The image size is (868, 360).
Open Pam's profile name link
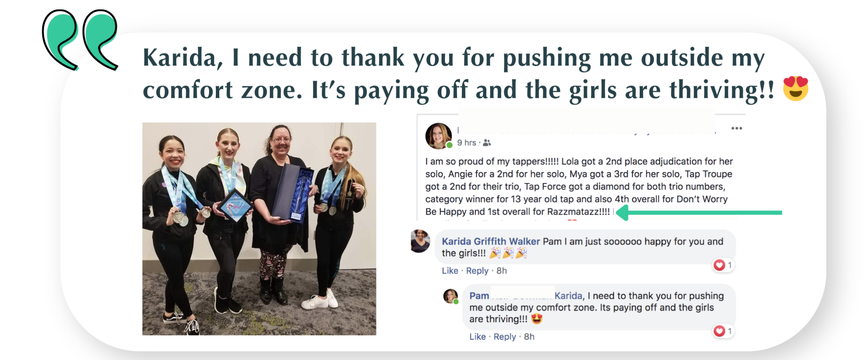click(479, 296)
